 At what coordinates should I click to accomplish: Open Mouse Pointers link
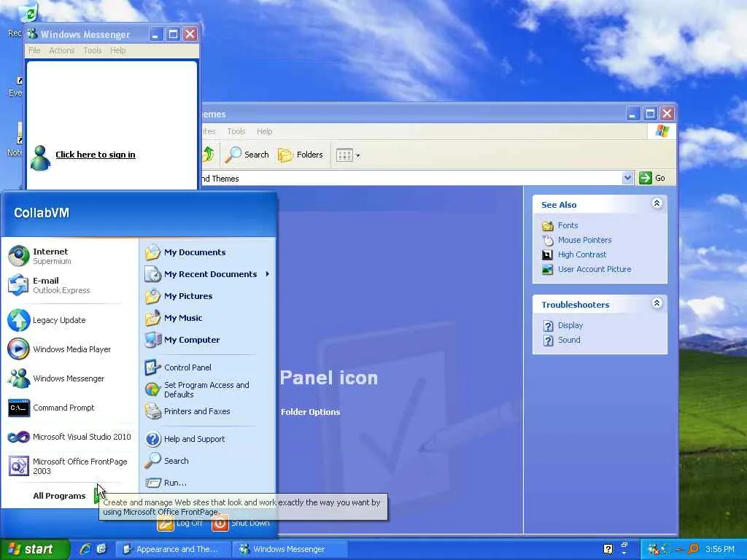click(x=584, y=240)
